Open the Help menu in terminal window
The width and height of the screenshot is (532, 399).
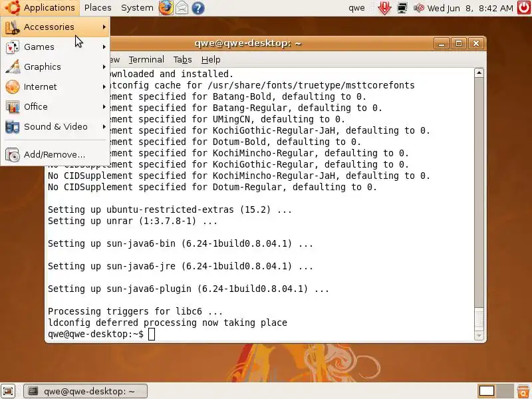pyautogui.click(x=211, y=60)
